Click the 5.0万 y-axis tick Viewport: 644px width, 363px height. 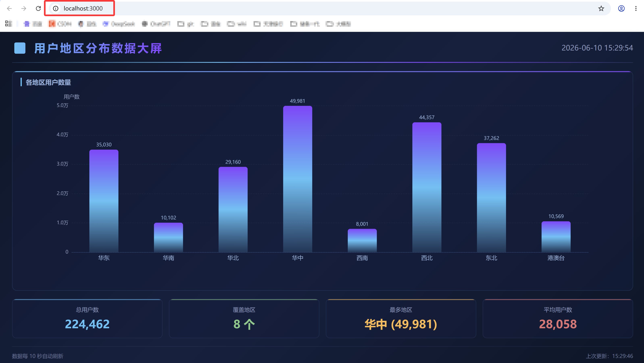tap(62, 105)
